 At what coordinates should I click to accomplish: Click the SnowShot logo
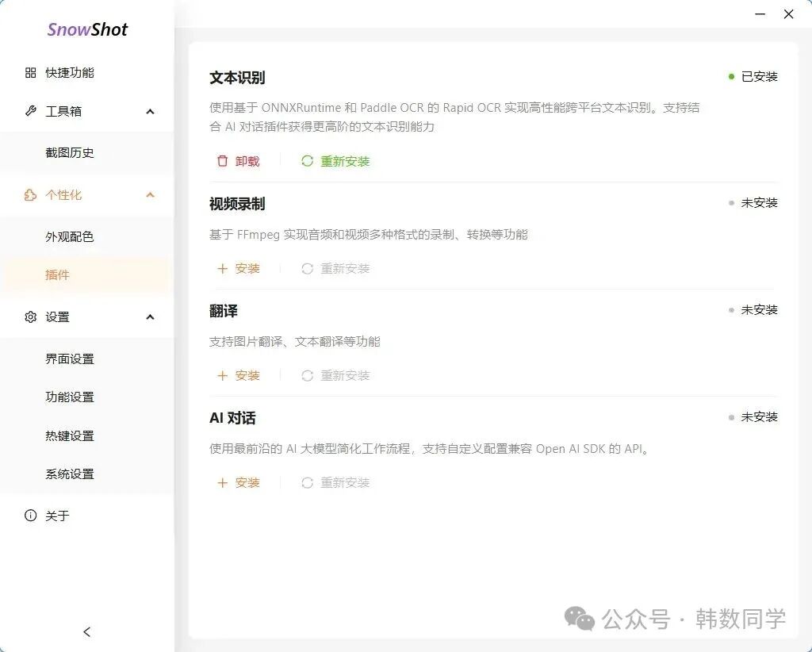point(87,29)
